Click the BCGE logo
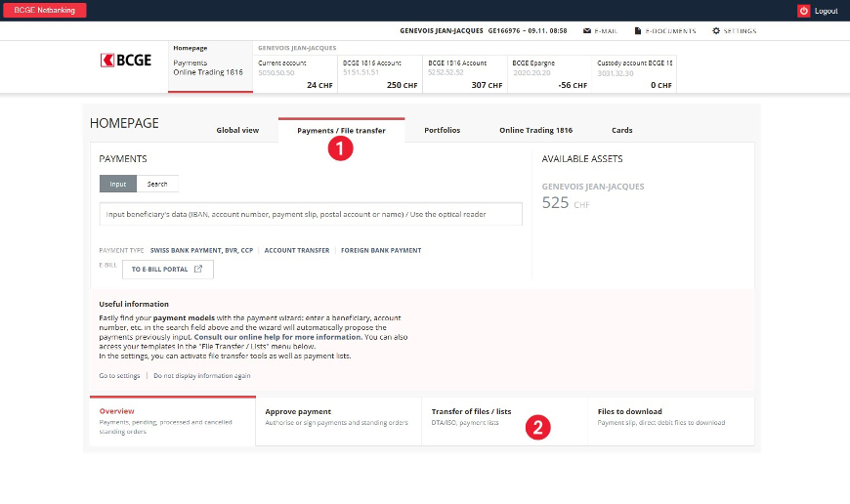Image resolution: width=850 pixels, height=504 pixels. [127, 61]
